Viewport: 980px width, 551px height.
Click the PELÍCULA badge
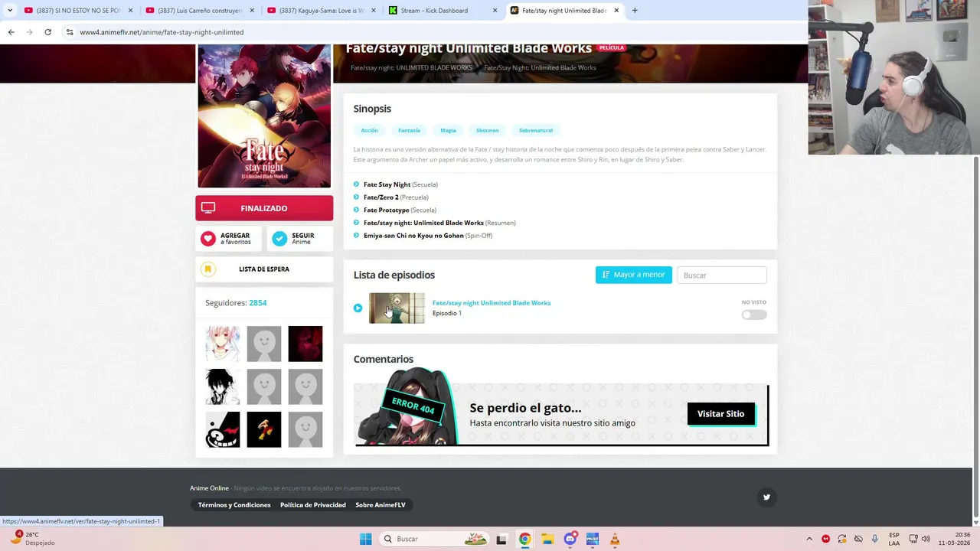coord(611,47)
